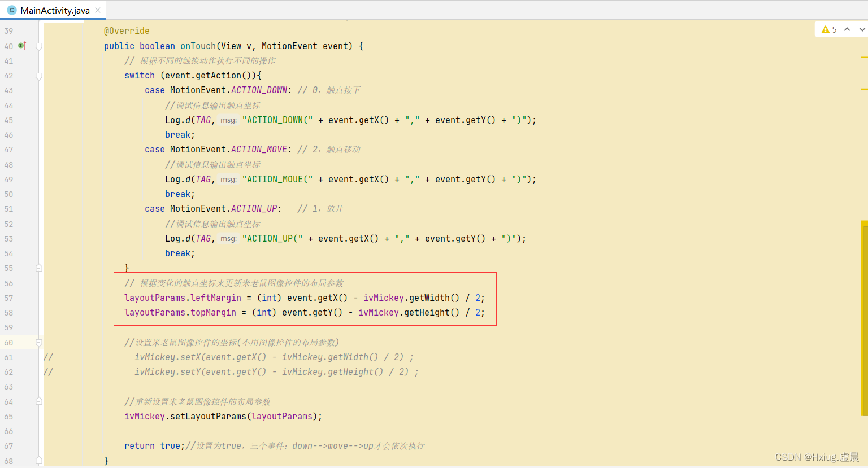Click the Java class icon on MainActivity.java tab
Image resolution: width=868 pixels, height=468 pixels.
(x=12, y=10)
